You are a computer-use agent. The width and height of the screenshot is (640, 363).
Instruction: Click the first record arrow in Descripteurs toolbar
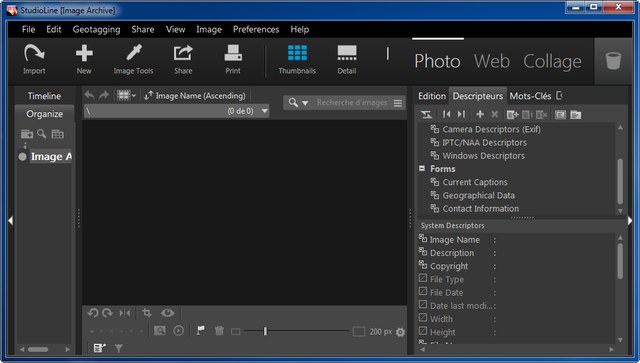pos(447,114)
